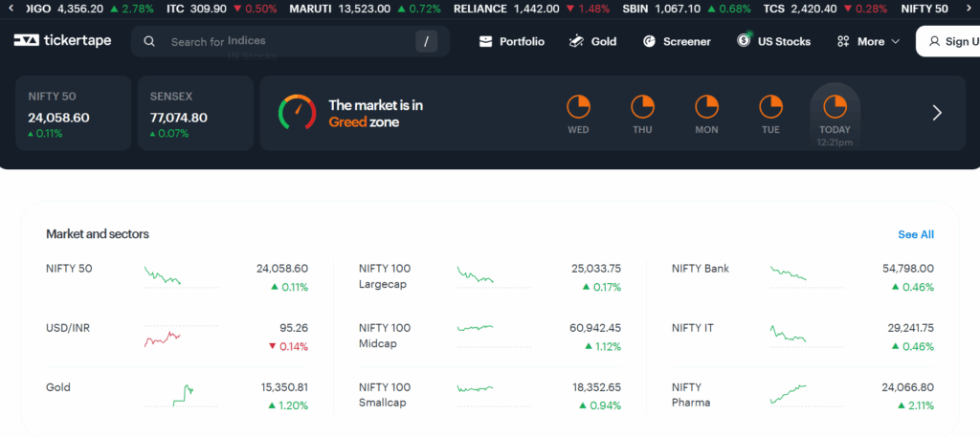Click the NIFTY IT sparkline chart

coord(807,337)
